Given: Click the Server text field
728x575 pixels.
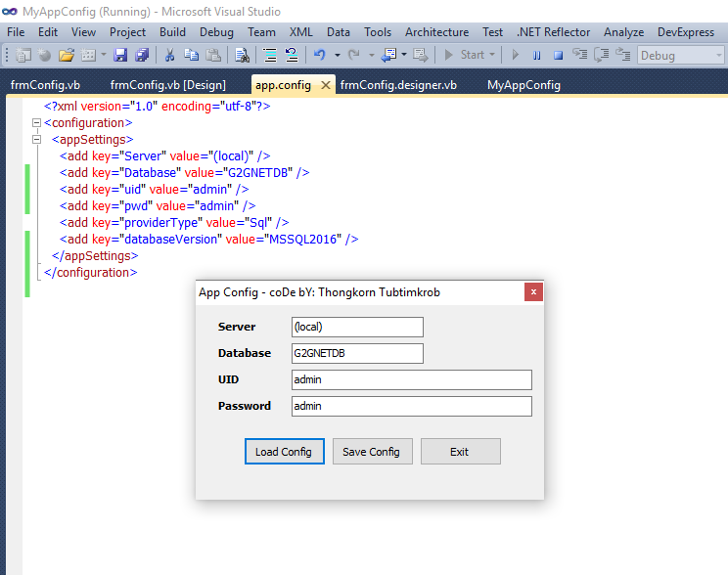Looking at the screenshot, I should pyautogui.click(x=357, y=327).
